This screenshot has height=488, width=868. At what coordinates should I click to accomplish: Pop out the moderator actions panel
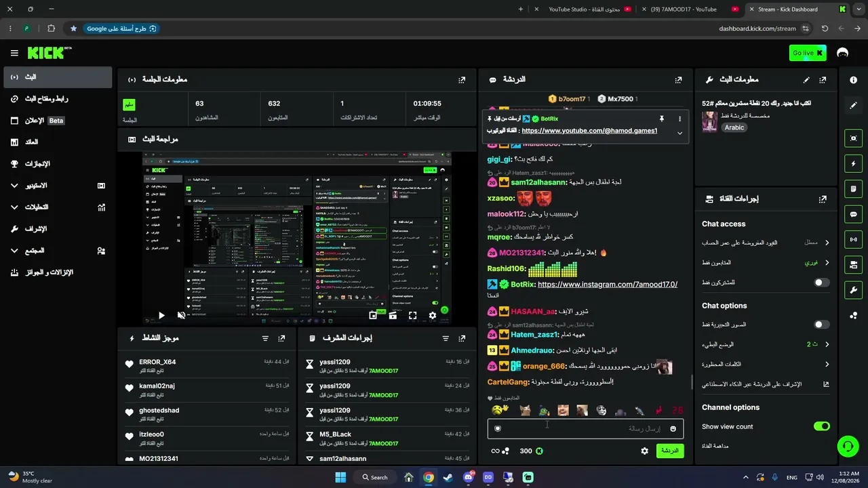(462, 338)
